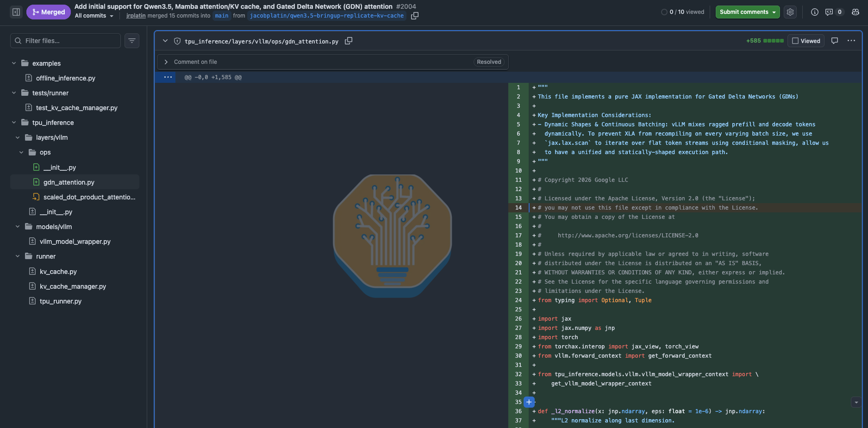Open the jacobplatin/qwen3.5-bringup-replicate-kv-cache branch link

(x=327, y=16)
